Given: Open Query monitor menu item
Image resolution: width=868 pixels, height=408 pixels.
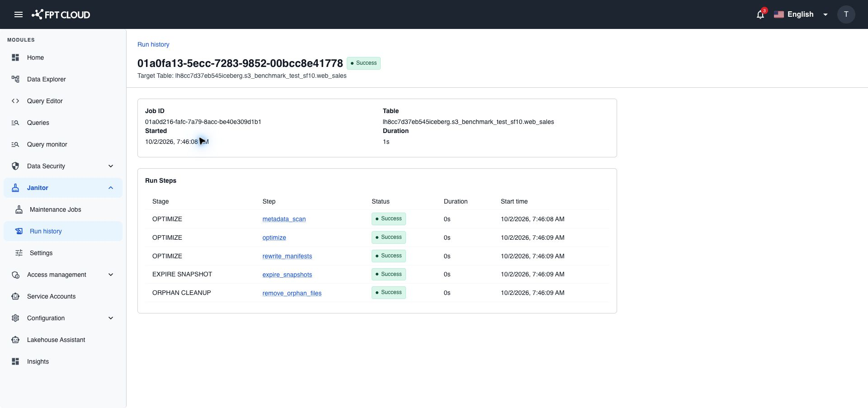Looking at the screenshot, I should click(63, 144).
